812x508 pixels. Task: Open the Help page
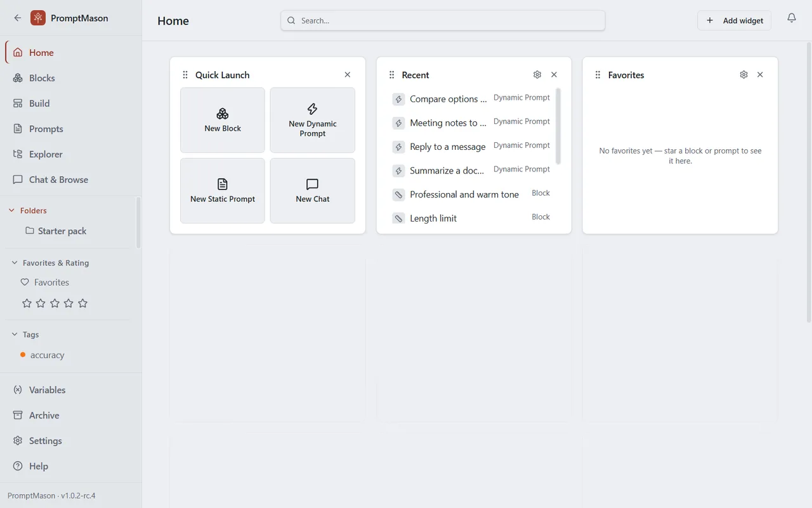click(x=71, y=466)
